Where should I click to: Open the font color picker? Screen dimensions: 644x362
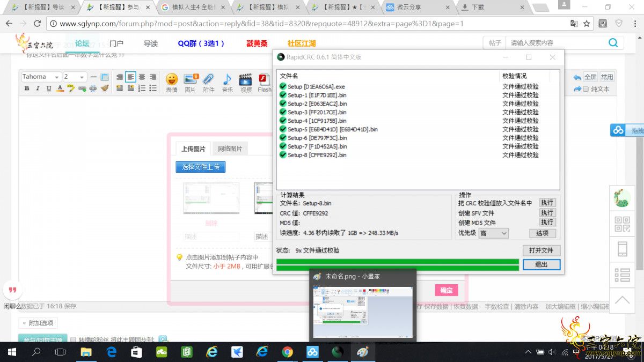[60, 88]
